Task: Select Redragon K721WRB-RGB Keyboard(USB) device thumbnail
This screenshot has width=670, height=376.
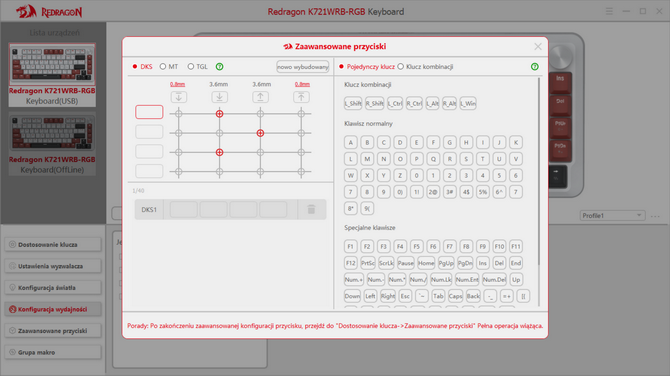Action: tap(52, 74)
